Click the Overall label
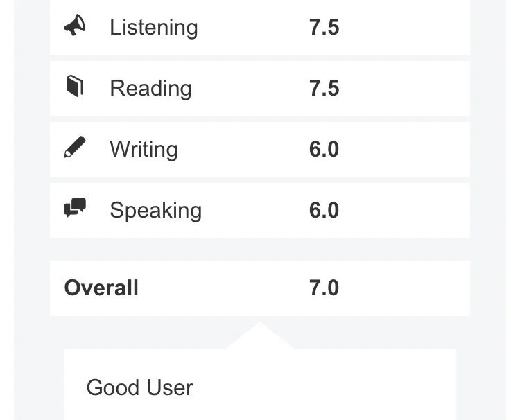 pos(101,288)
